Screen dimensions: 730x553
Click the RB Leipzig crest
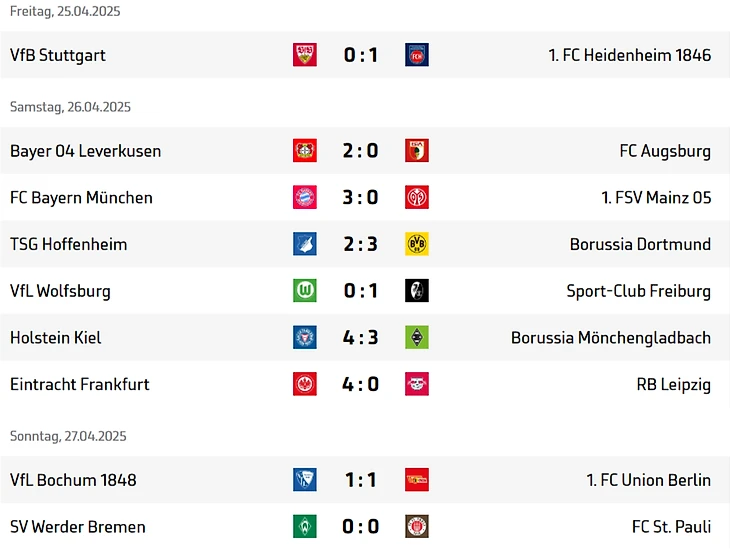point(417,384)
